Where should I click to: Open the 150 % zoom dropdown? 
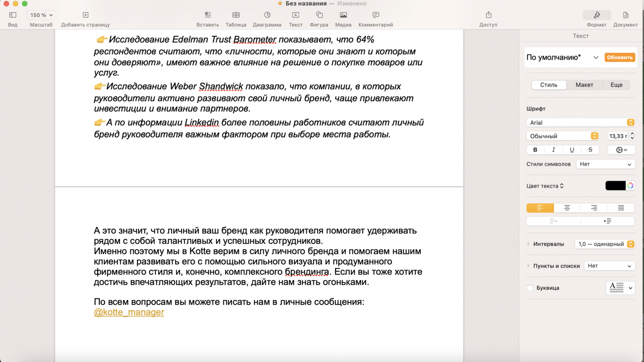click(x=41, y=15)
